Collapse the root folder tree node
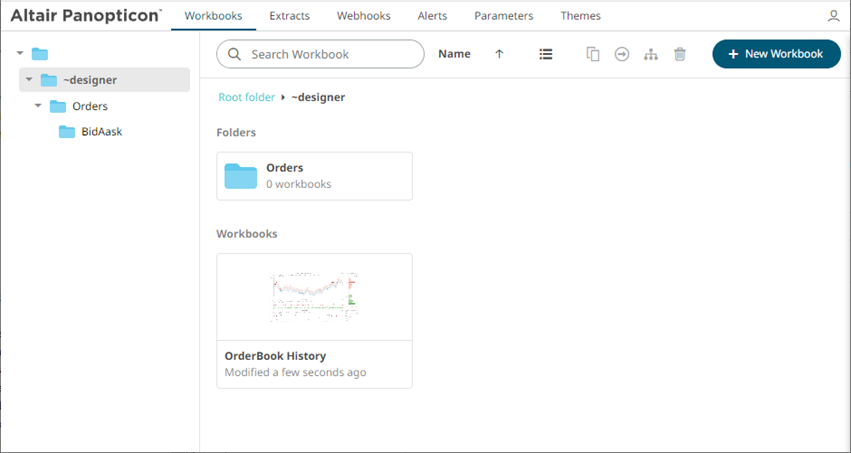 point(20,53)
